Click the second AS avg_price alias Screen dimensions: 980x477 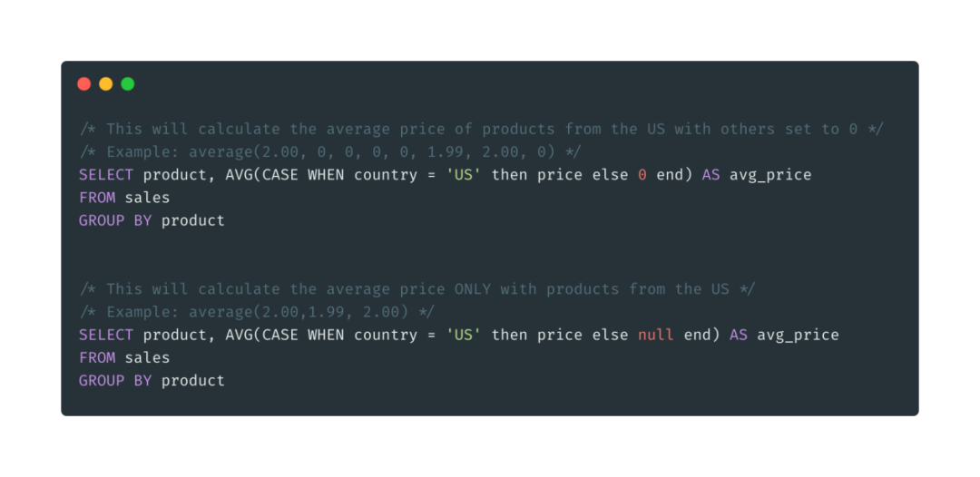pos(784,335)
